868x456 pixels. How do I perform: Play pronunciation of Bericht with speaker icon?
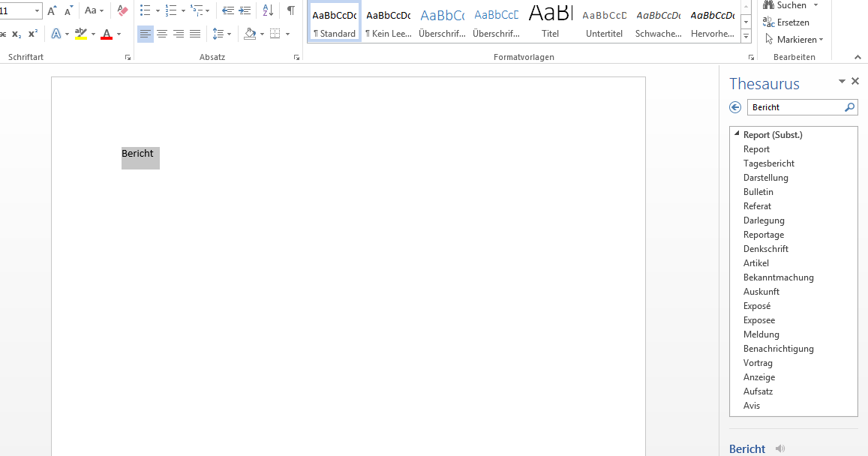click(779, 448)
